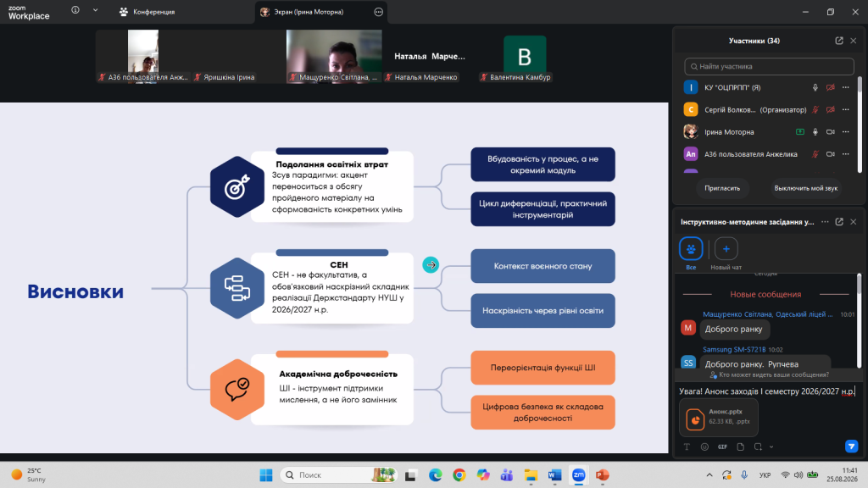Switch to the Конференция tab

tap(147, 12)
